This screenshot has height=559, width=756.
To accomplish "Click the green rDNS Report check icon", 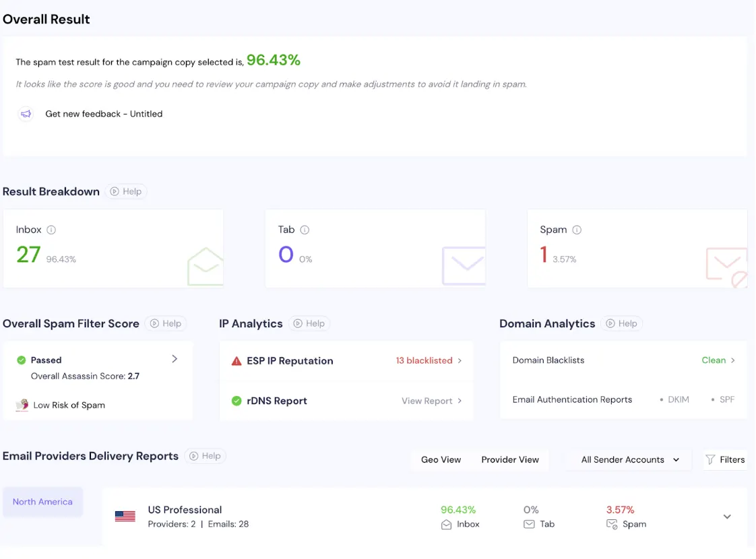I will [x=237, y=401].
